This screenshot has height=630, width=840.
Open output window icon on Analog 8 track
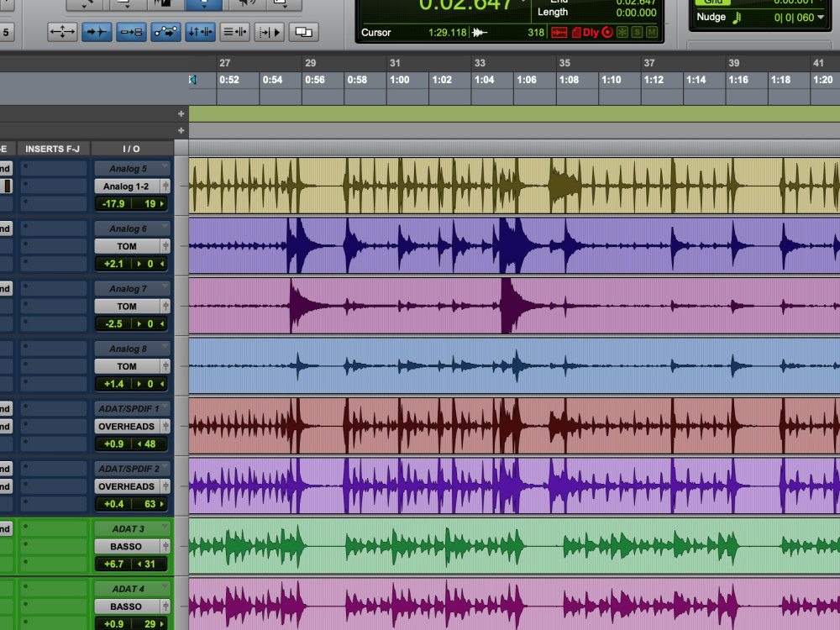tap(165, 366)
